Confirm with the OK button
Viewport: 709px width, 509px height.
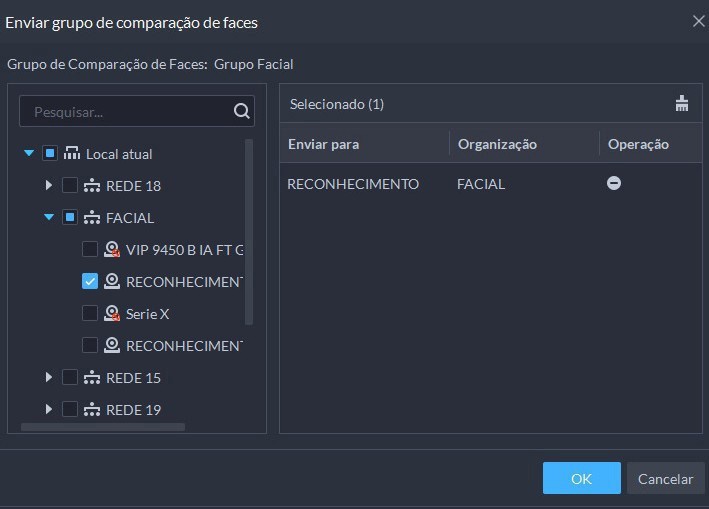581,478
